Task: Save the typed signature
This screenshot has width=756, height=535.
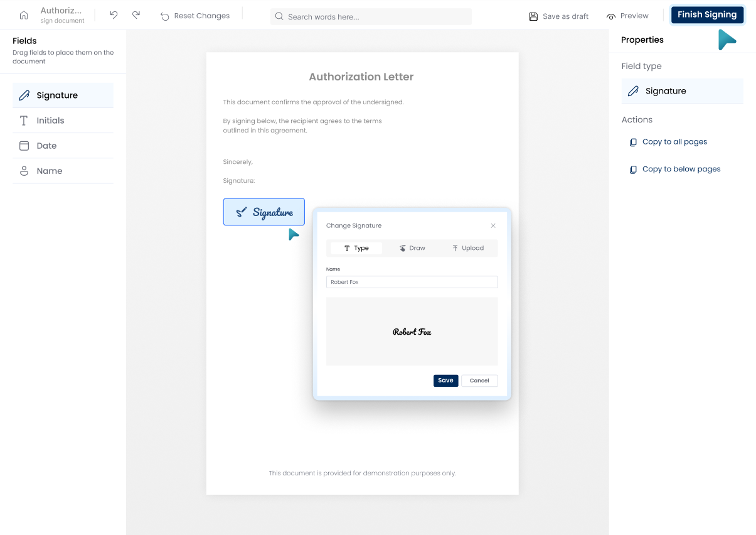Action: click(x=445, y=381)
